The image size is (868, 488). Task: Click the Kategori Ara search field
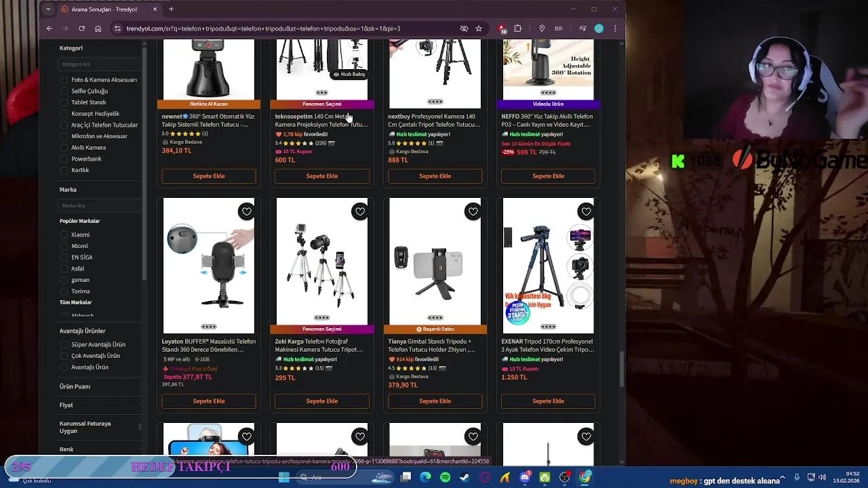click(x=100, y=64)
